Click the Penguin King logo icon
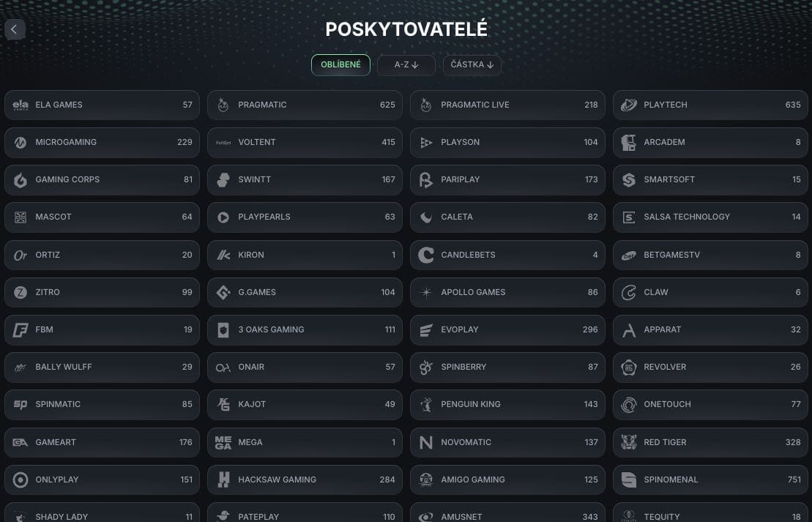812x522 pixels. click(426, 404)
